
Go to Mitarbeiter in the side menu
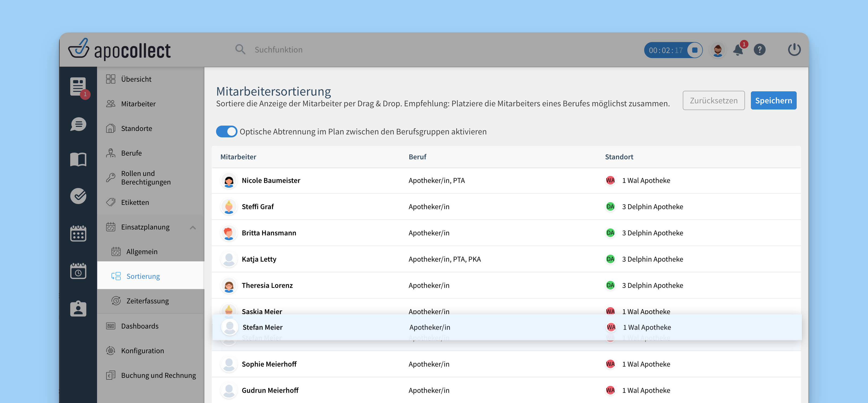tap(138, 104)
